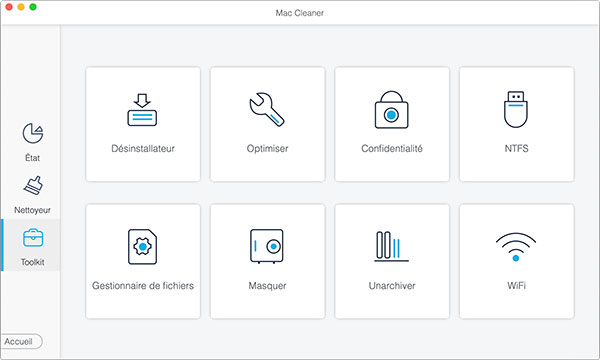Click the État sidebar label
Screen dimensions: 600x360
point(33,158)
